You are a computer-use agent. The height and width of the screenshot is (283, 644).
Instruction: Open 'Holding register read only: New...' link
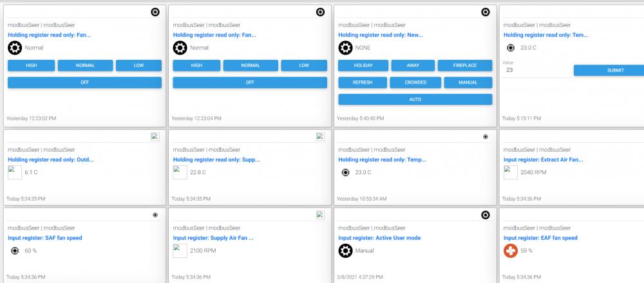coord(380,35)
